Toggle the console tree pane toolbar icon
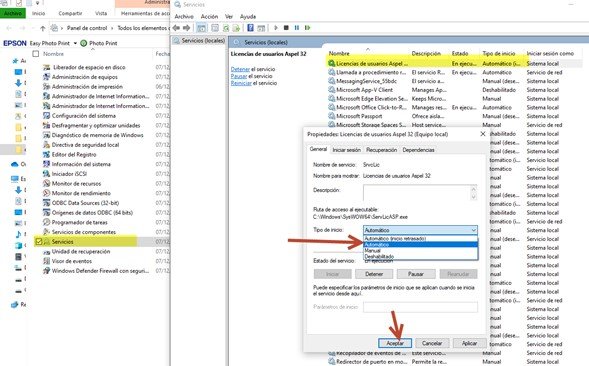 pyautogui.click(x=202, y=28)
